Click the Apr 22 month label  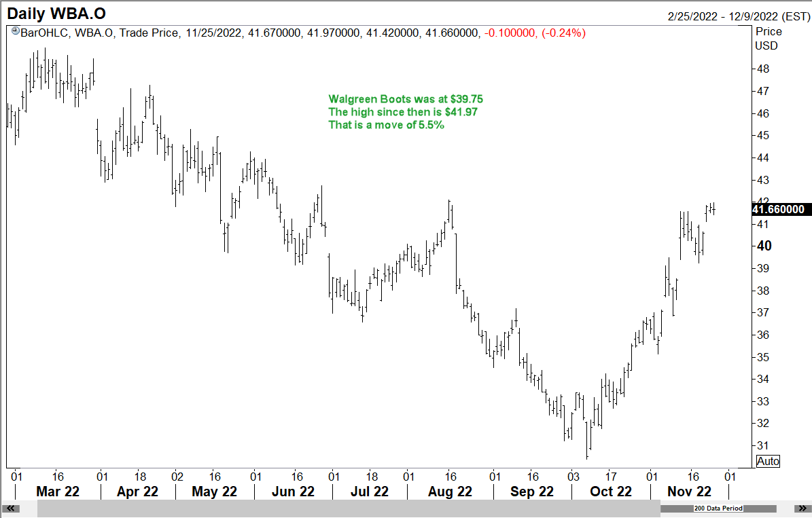[x=137, y=492]
